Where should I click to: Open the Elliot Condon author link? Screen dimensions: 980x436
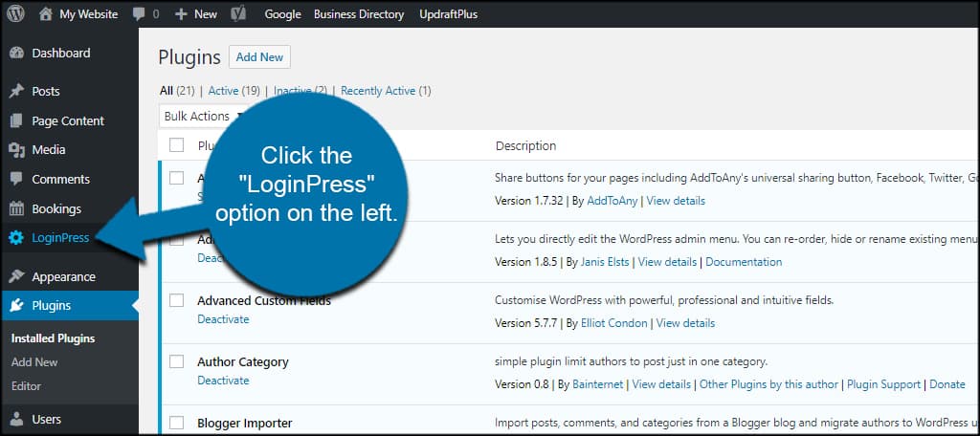(615, 323)
